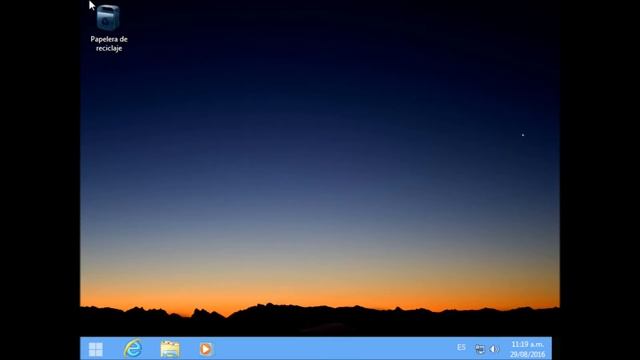Launch Internet Explorer from the taskbar
The width and height of the screenshot is (640, 360).
click(133, 349)
